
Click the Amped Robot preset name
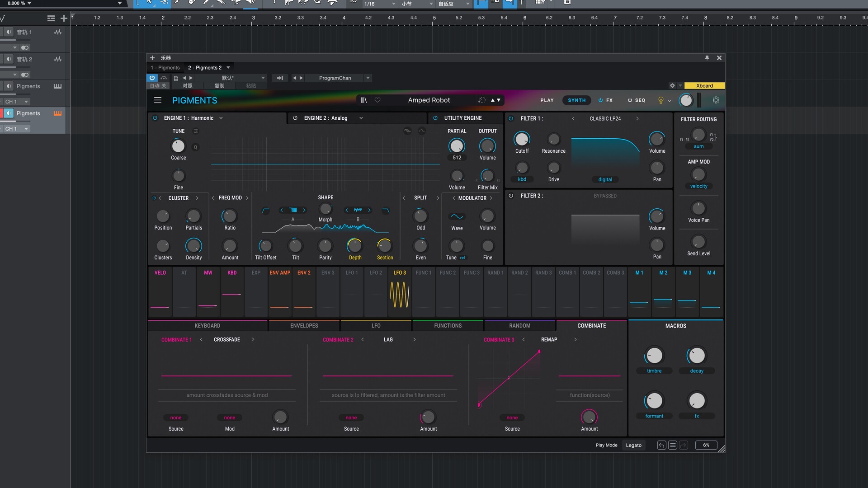coord(429,100)
